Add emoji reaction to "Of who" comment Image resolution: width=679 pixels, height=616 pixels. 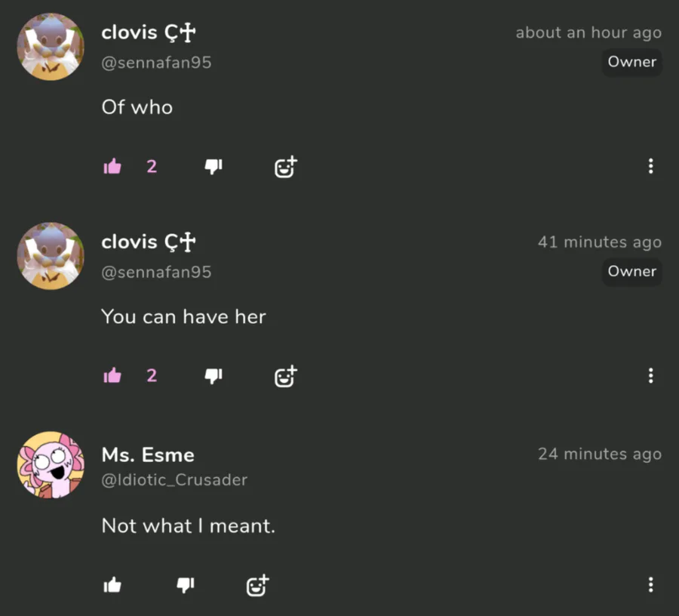click(x=286, y=167)
